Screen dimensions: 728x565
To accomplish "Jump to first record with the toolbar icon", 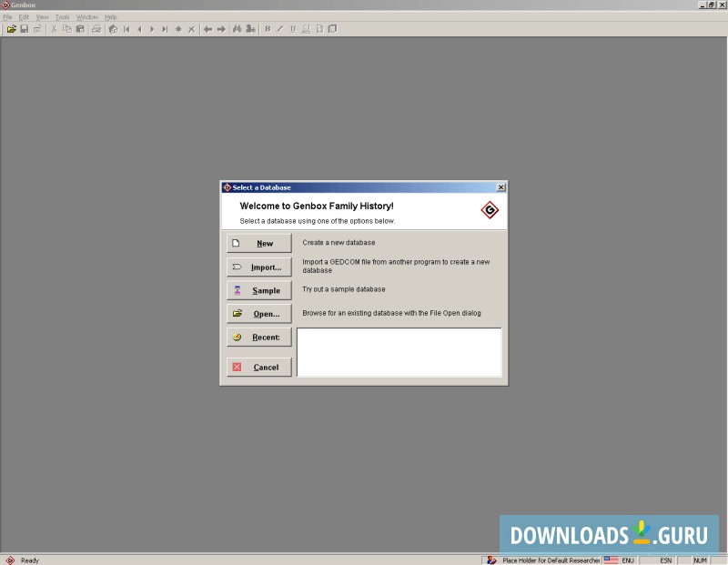I will pyautogui.click(x=126, y=28).
